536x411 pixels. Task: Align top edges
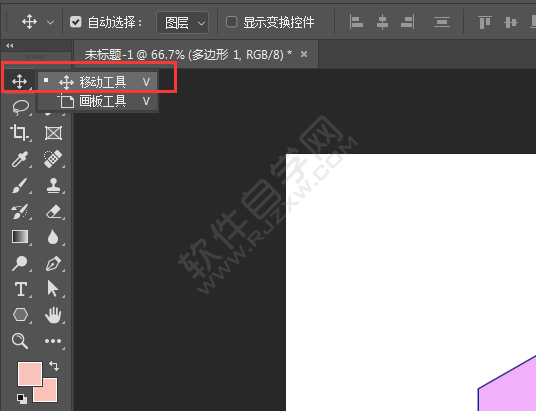[485, 22]
